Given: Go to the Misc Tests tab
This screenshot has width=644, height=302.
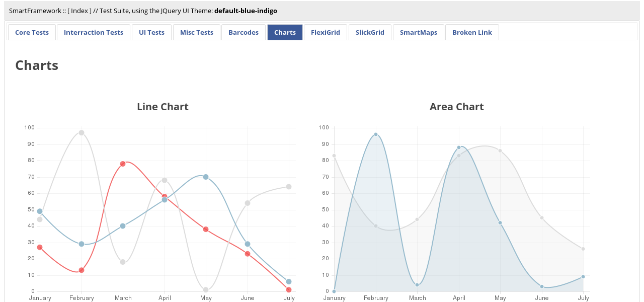Looking at the screenshot, I should [x=197, y=32].
